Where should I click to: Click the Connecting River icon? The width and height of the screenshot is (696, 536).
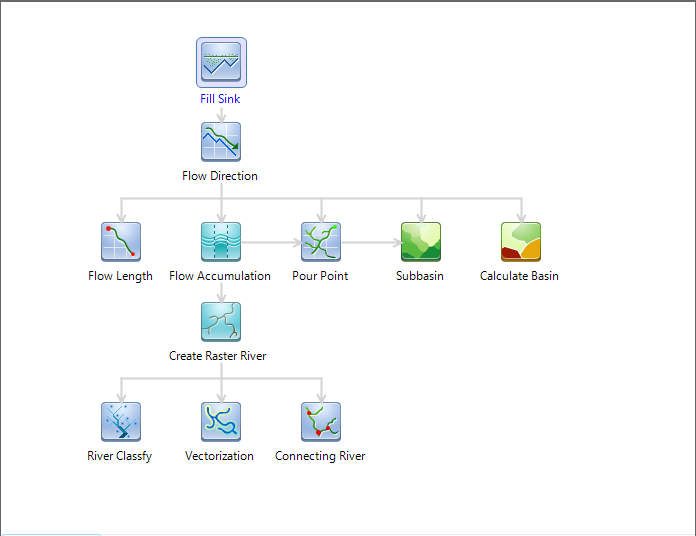point(321,422)
